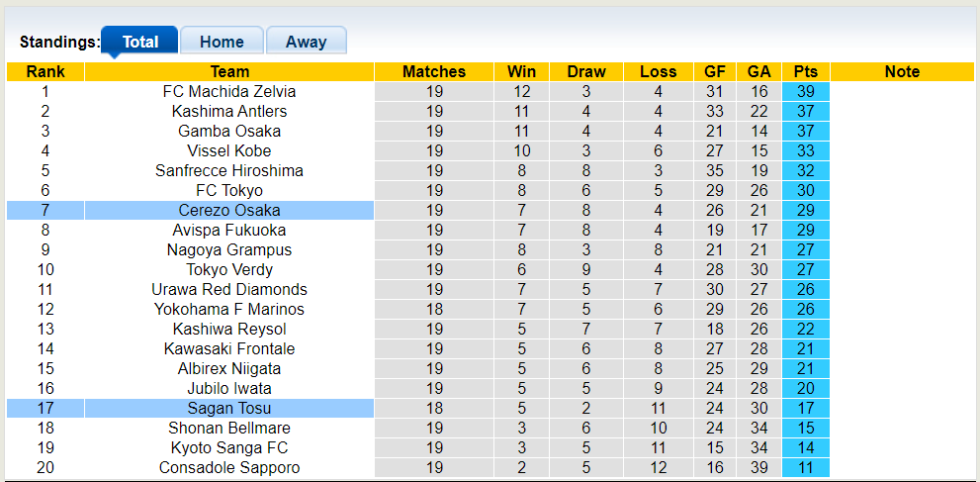Click the Vissel Kobe team name
Screen dimensions: 980x482
(229, 150)
